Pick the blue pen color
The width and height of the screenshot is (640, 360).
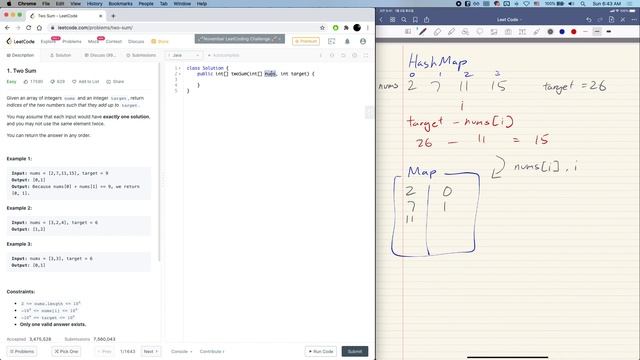click(562, 31)
